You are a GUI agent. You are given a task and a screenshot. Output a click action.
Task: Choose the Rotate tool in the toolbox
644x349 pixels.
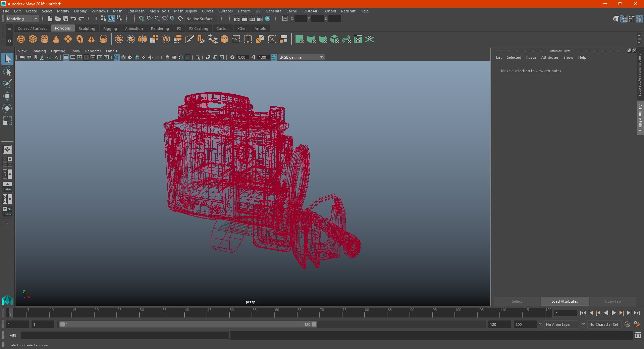(7, 108)
